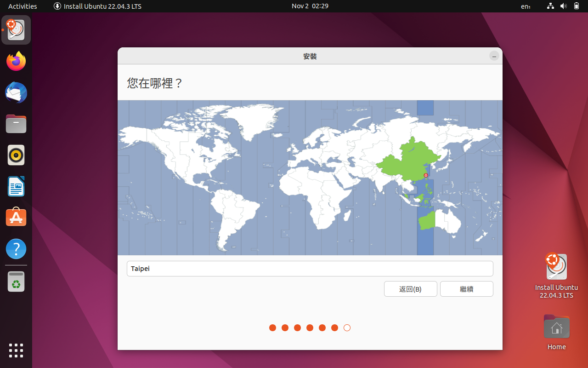Click the 返回(B) back button
This screenshot has width=588, height=368.
coord(411,289)
